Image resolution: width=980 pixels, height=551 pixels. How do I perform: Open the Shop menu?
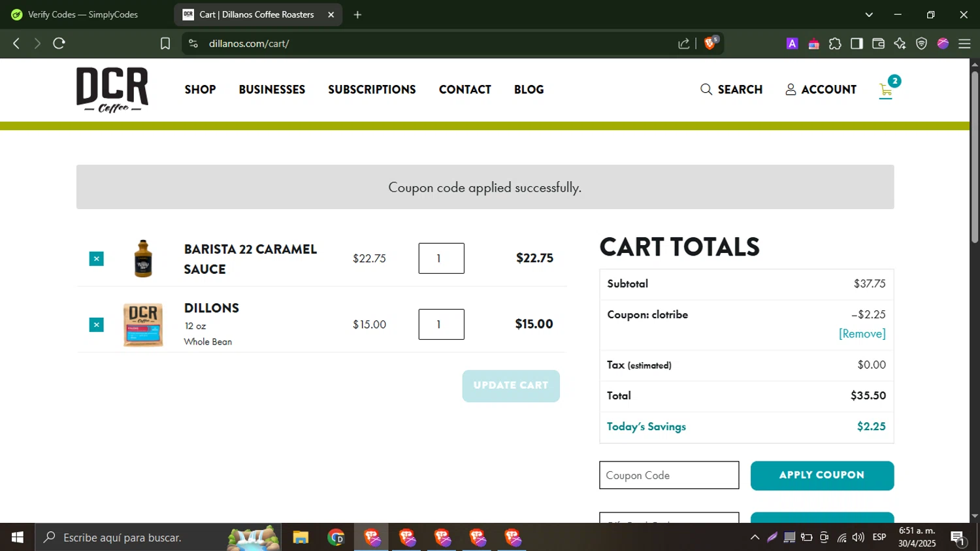tap(200, 90)
